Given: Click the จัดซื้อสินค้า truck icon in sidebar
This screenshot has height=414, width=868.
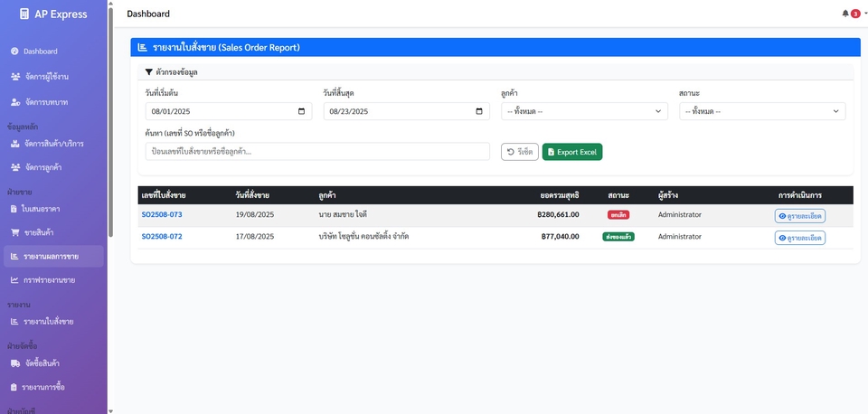Looking at the screenshot, I should (14, 363).
